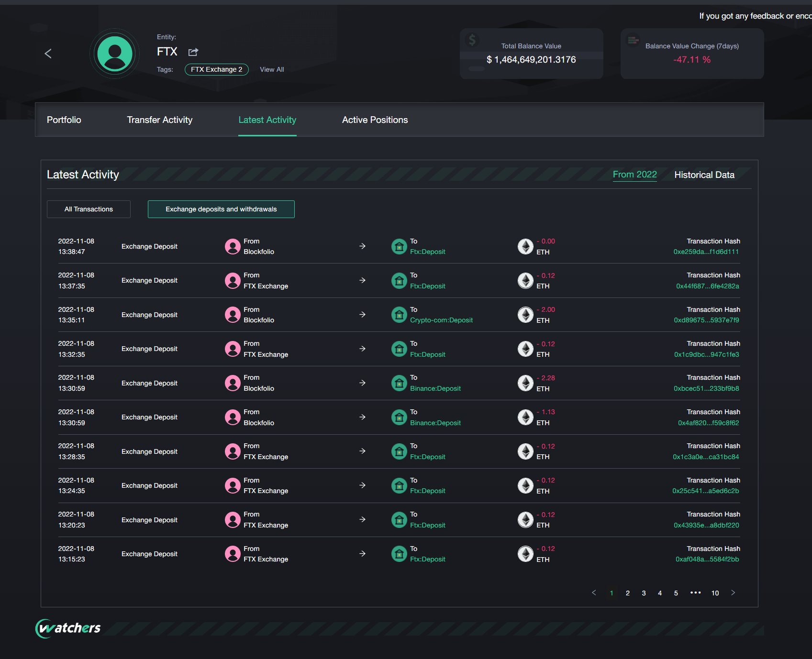Open transaction hash 0xe259da...f1d6d111
812x659 pixels.
(x=705, y=251)
